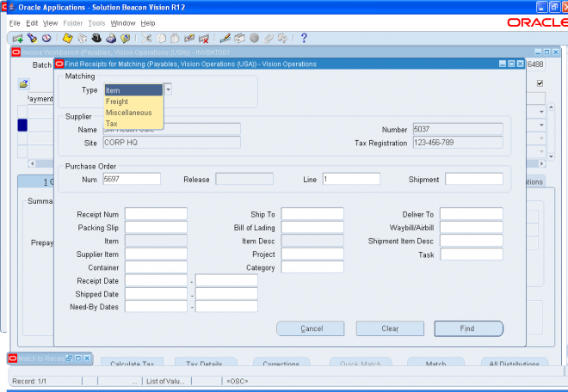568x392 pixels.
Task: Click down arrow of Invoice Workbench vertical scrollbar
Action: point(551,156)
